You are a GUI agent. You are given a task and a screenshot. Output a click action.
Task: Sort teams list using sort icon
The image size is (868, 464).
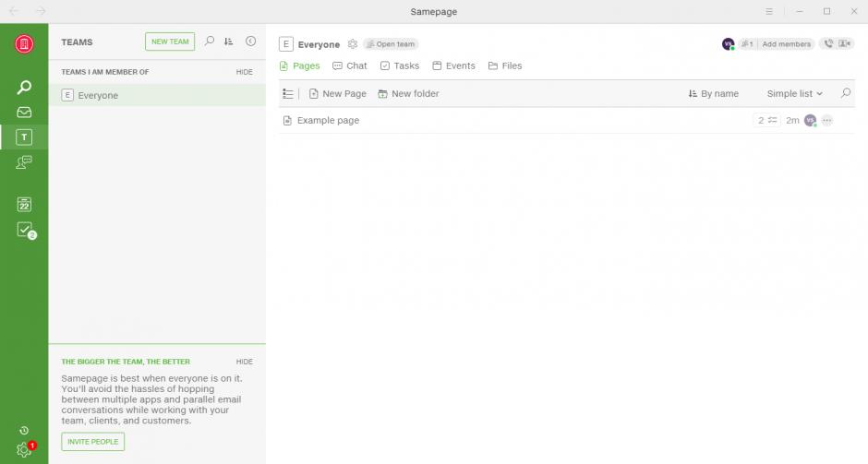229,42
